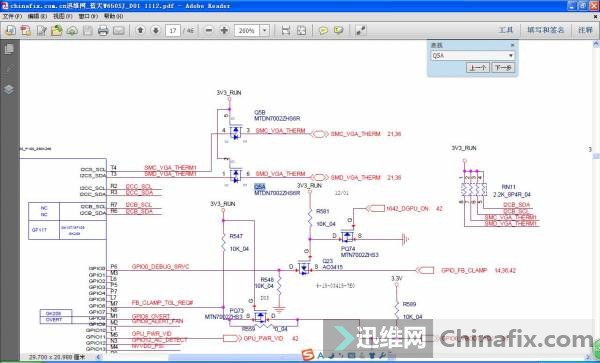
Task: Go to previous page arrow
Action: (x=140, y=30)
